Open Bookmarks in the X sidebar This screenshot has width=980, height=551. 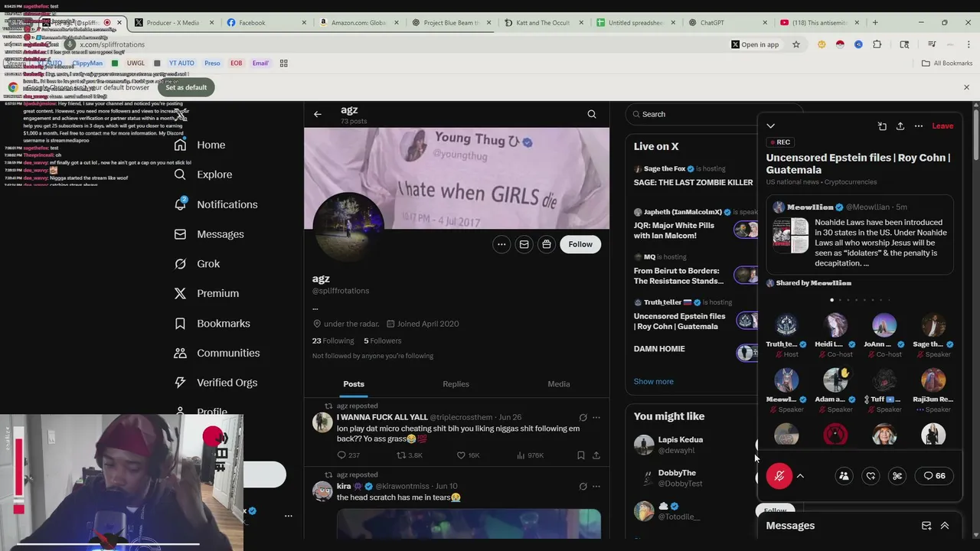211,323
